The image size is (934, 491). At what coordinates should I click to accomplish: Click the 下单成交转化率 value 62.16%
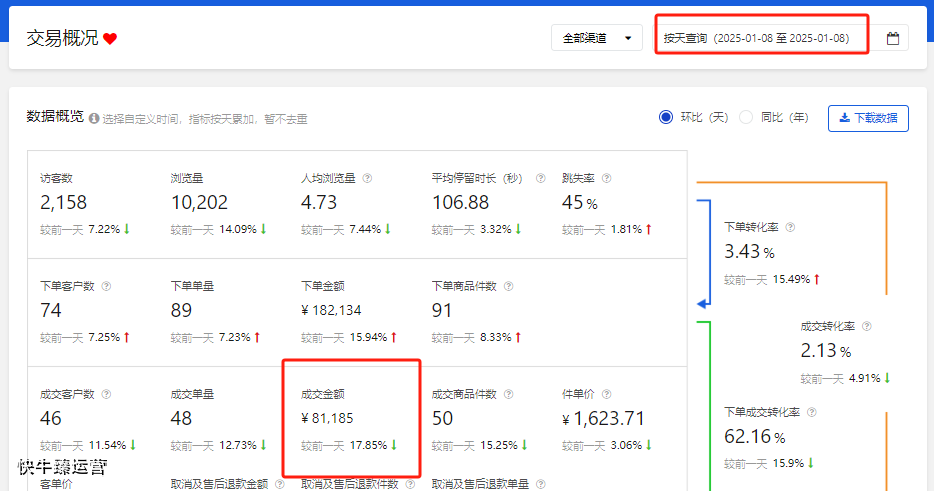pyautogui.click(x=755, y=437)
